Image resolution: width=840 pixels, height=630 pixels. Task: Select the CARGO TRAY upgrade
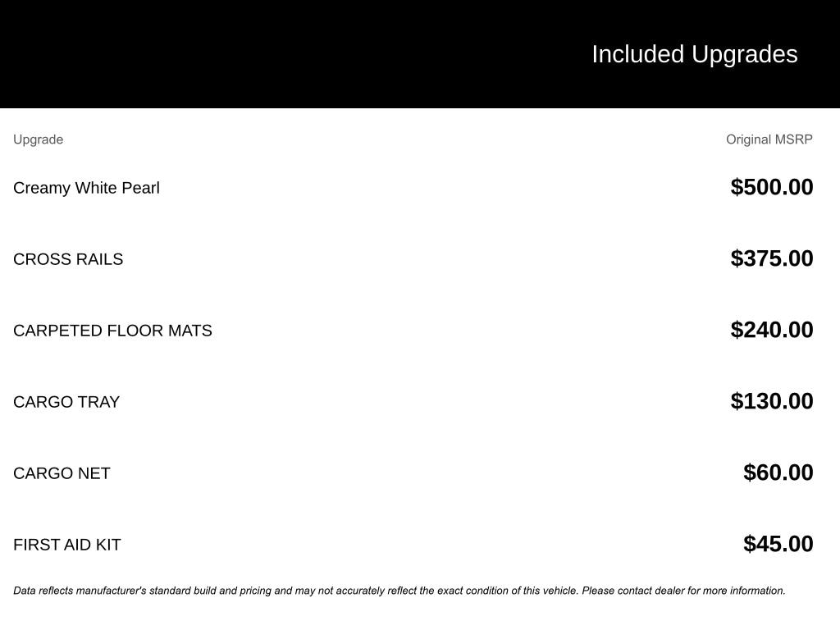click(x=66, y=402)
